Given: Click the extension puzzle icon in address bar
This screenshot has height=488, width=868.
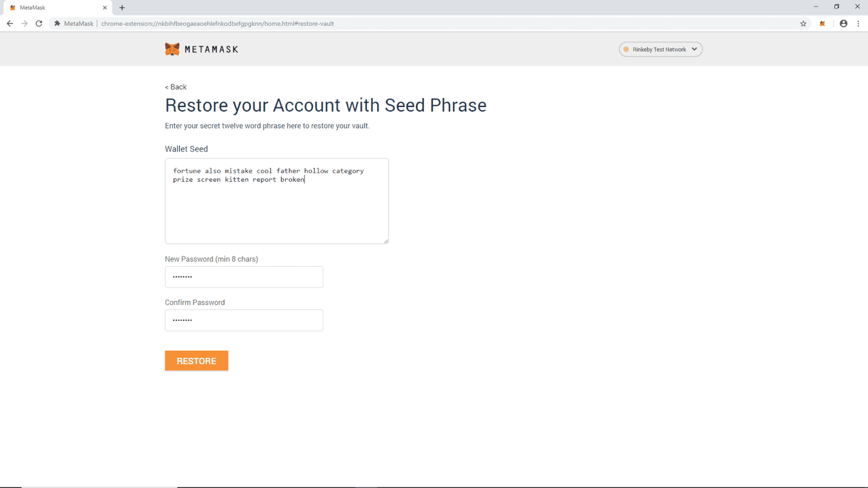Looking at the screenshot, I should pos(57,24).
